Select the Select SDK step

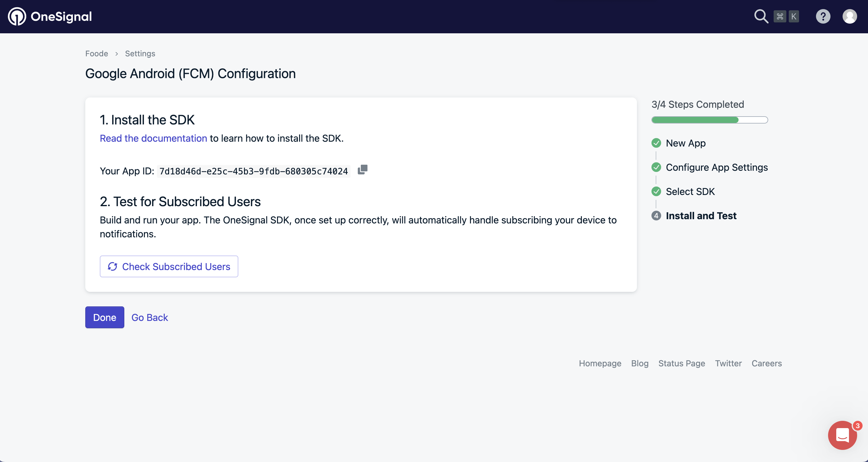[x=690, y=192]
